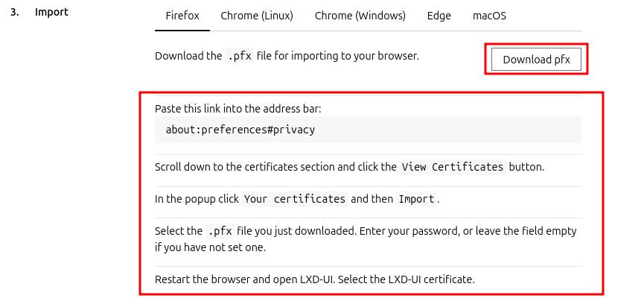This screenshot has width=644, height=307.
Task: Click the Your certificates code label
Action: point(295,199)
